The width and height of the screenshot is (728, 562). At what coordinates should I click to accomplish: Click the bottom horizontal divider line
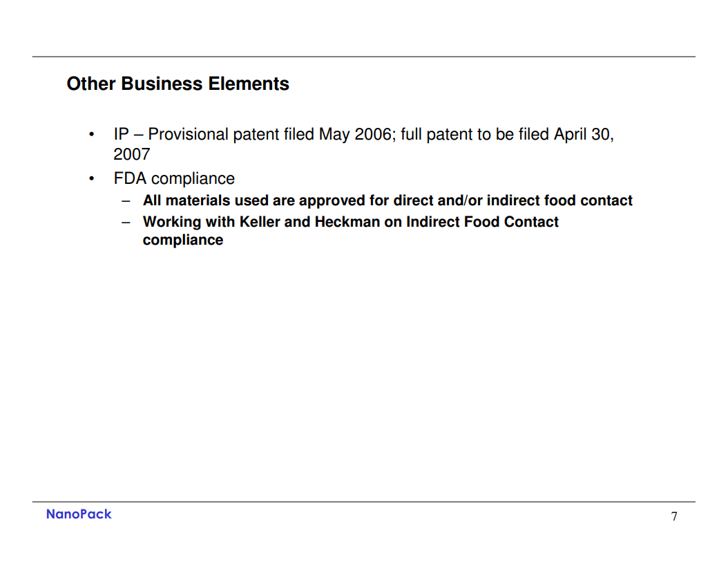click(x=363, y=502)
